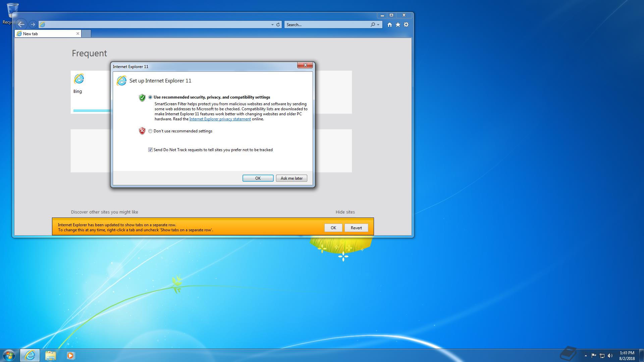Open the address bar autocomplete dropdown arrow

(272, 24)
